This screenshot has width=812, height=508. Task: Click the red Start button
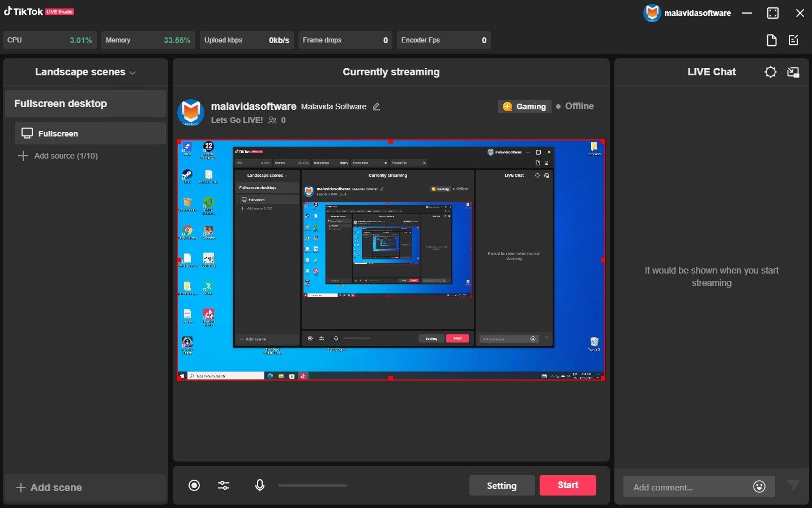coord(568,485)
